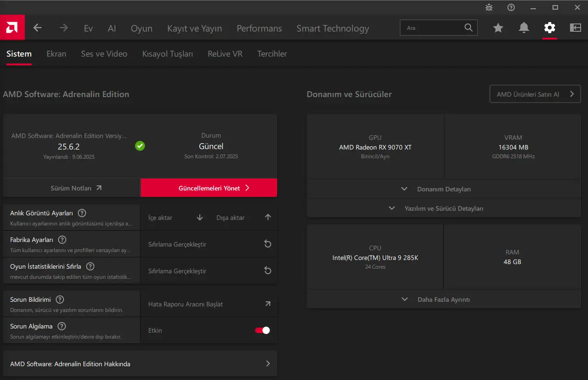Open the Ev menu

pos(88,29)
